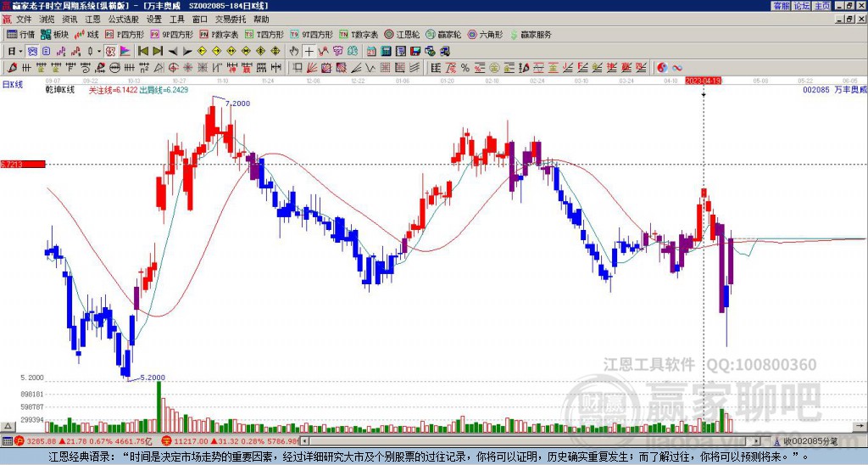Open the calendar icon
868x465 pixels.
(x=371, y=52)
